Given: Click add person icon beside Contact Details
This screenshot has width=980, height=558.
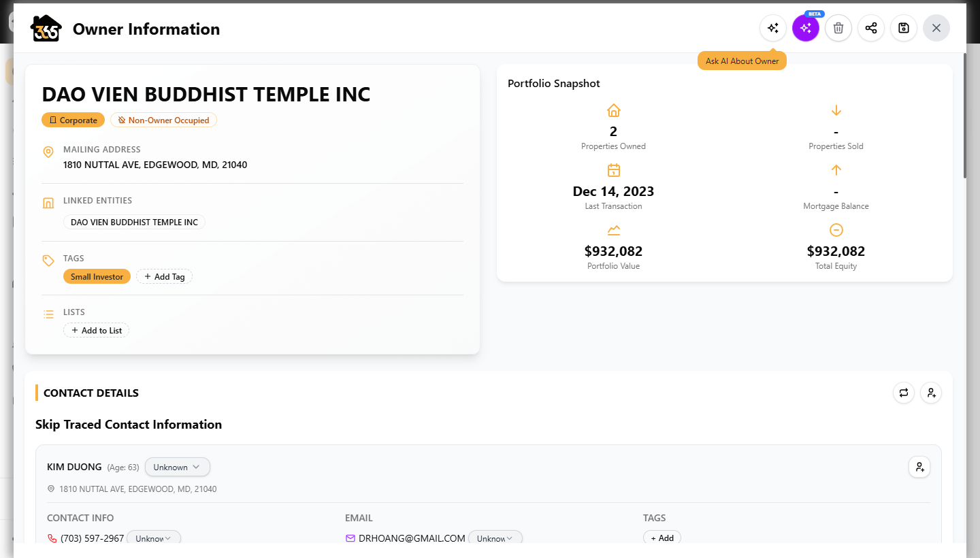Looking at the screenshot, I should 931,393.
